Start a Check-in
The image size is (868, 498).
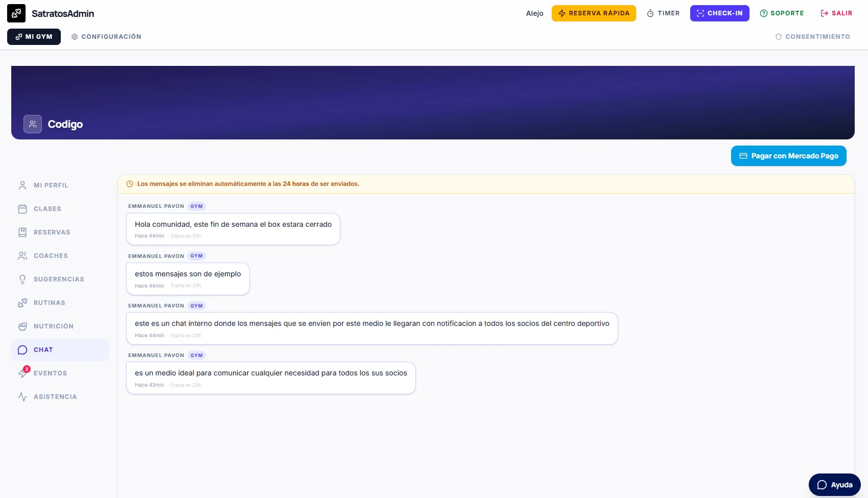(x=719, y=13)
